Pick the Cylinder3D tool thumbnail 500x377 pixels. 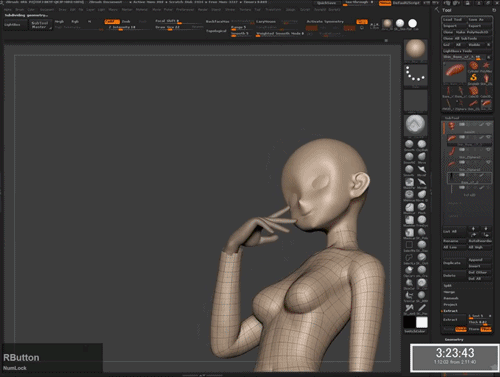[473, 65]
